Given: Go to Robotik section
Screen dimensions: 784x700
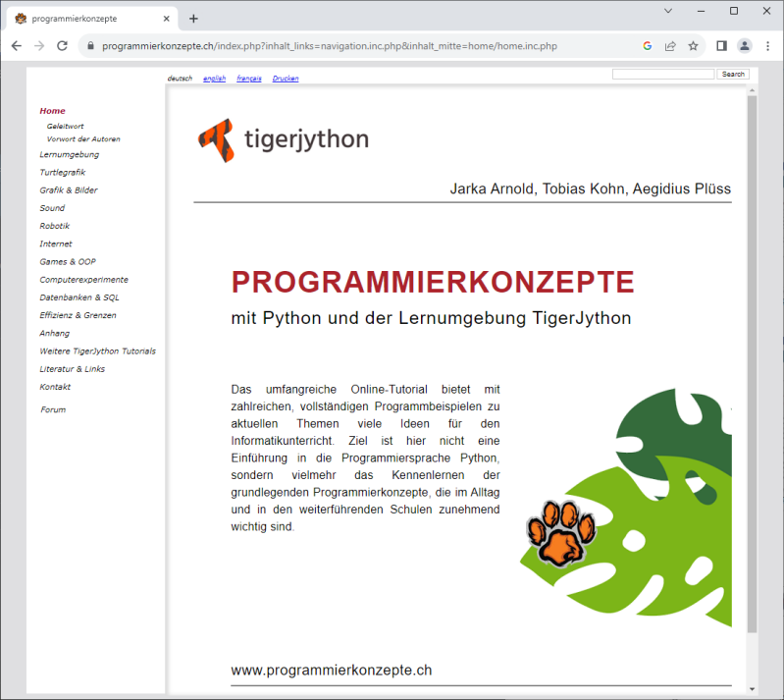Looking at the screenshot, I should pos(55,226).
